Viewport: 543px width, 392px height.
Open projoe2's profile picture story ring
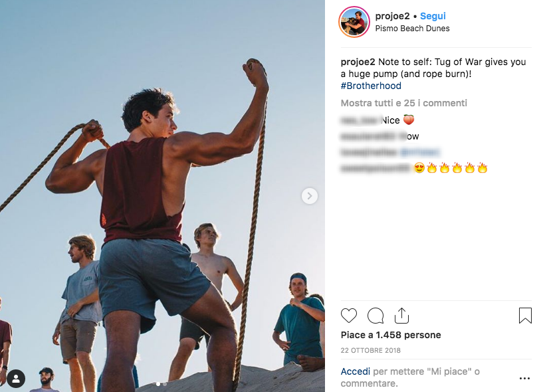point(354,22)
